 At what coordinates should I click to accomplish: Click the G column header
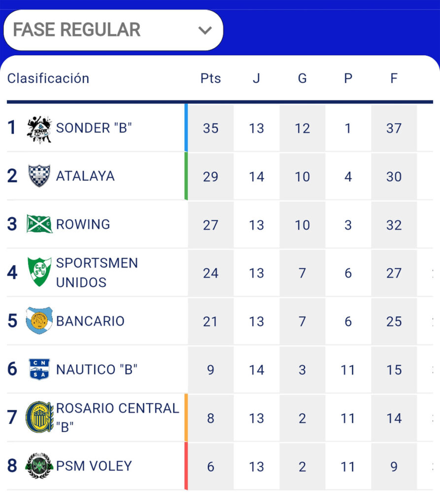coord(302,79)
